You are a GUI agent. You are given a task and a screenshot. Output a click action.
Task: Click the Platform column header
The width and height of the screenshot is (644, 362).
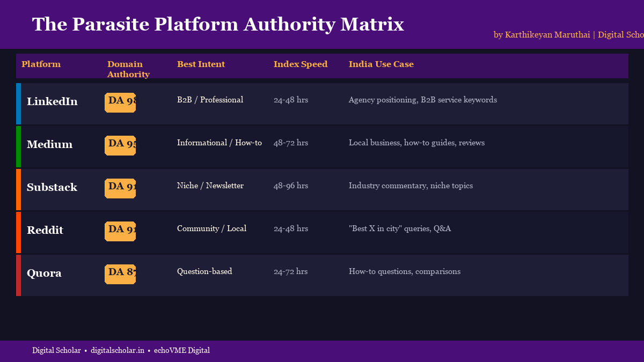[x=41, y=64]
